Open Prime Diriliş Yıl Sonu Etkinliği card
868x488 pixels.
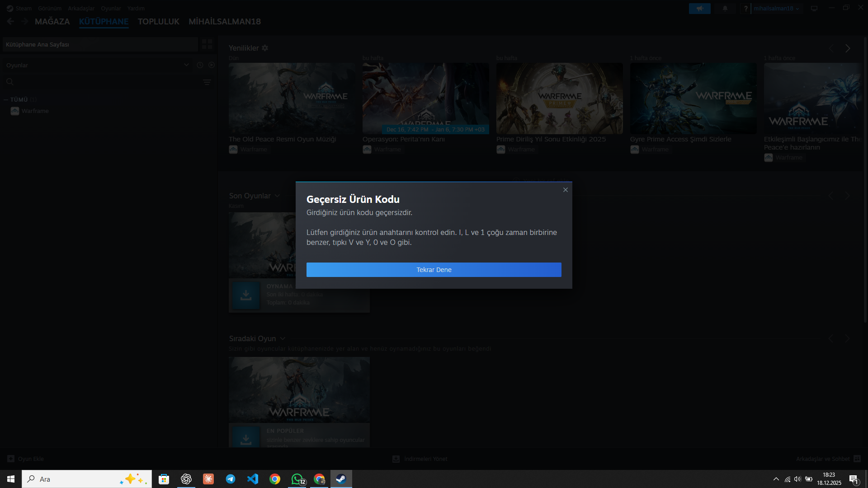[x=560, y=98]
